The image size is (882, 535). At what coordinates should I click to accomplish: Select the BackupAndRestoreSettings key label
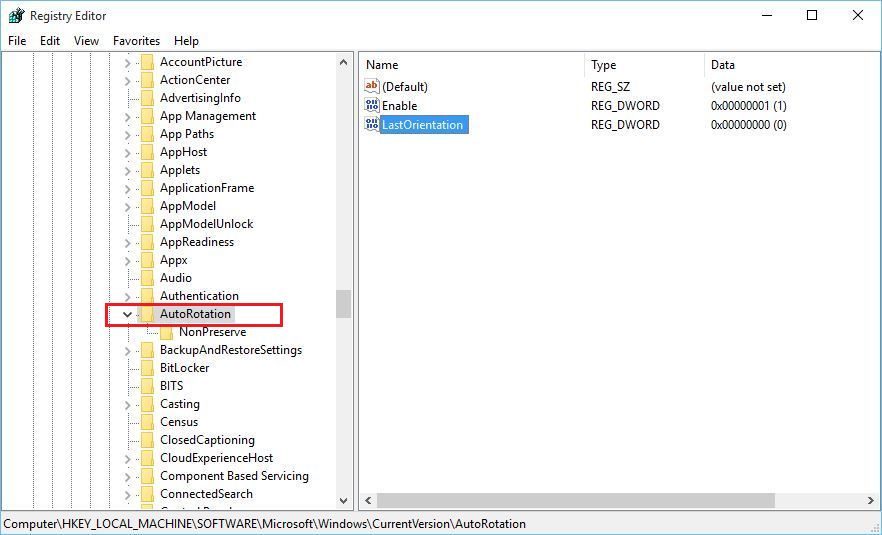(231, 350)
